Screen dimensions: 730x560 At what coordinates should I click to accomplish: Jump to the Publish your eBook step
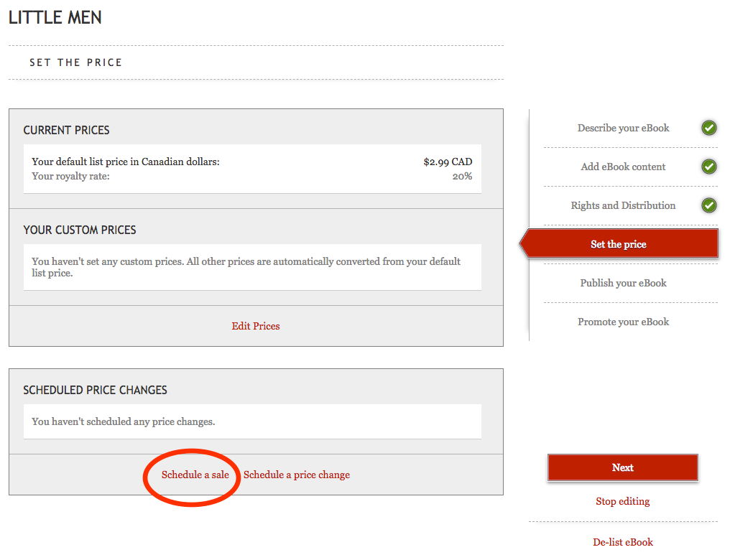pyautogui.click(x=623, y=283)
